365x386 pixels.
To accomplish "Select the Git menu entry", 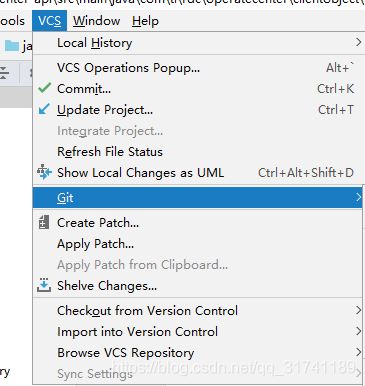I will (197, 197).
